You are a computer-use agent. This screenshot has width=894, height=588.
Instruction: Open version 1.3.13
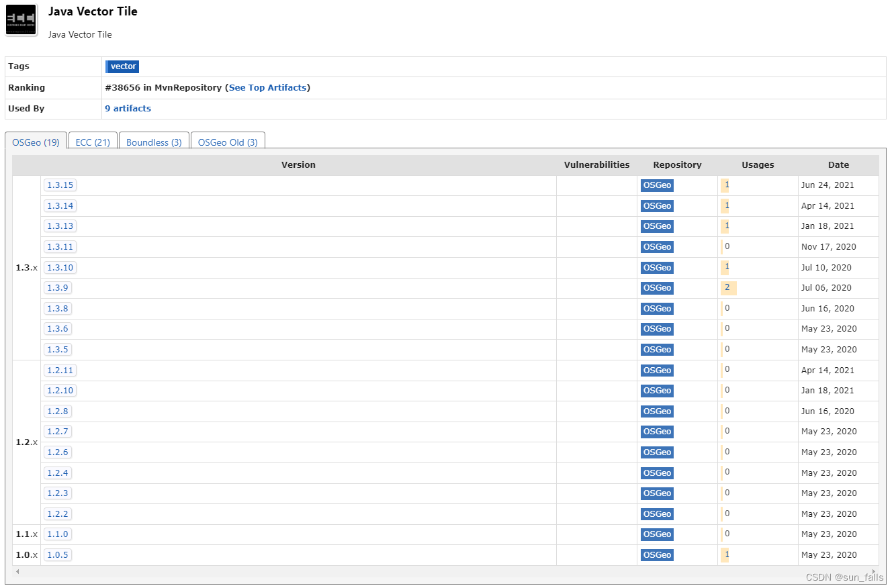coord(60,226)
